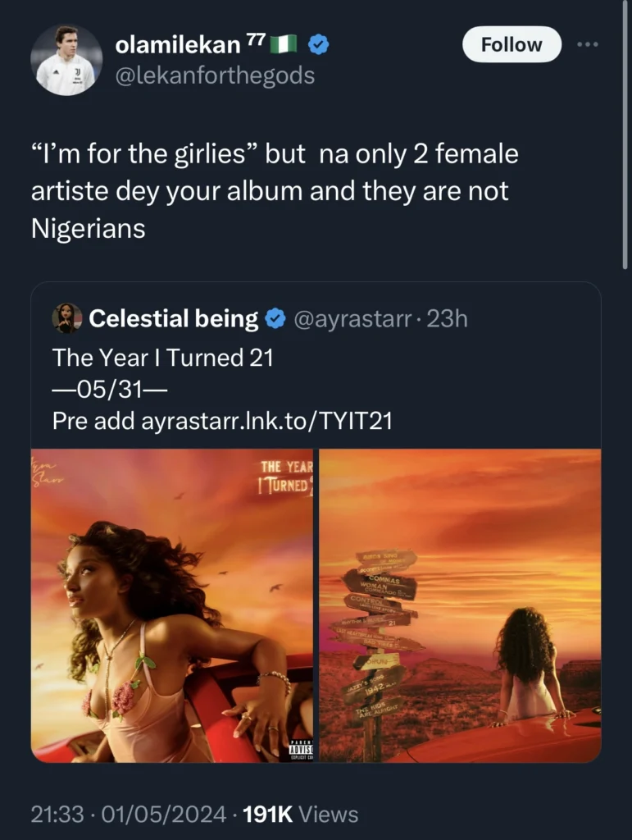
Task: Click verified badge next to Celestial being
Action: 275,319
